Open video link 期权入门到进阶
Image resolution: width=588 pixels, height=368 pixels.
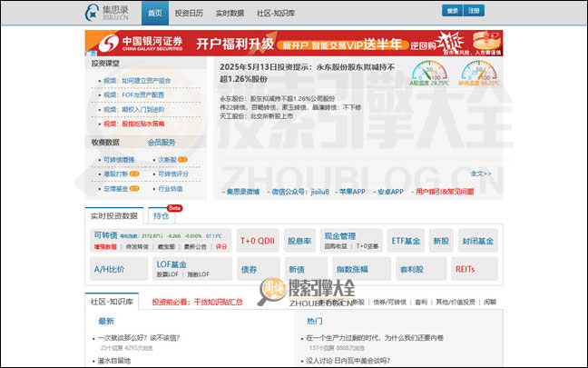pos(134,109)
